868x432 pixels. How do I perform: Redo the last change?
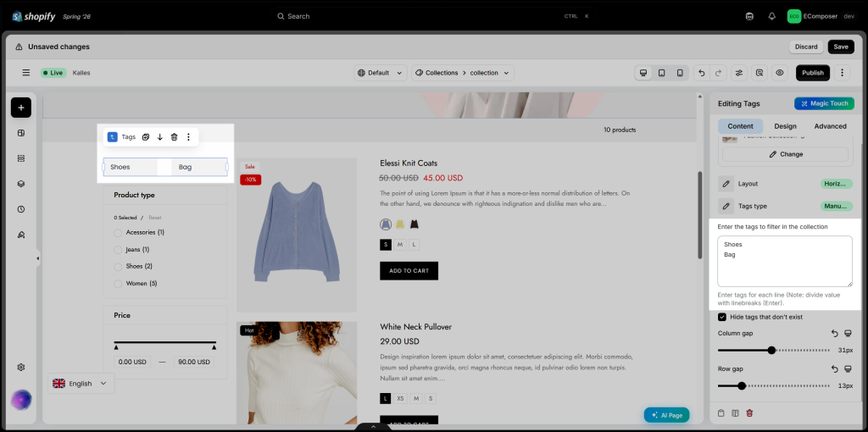pos(718,73)
